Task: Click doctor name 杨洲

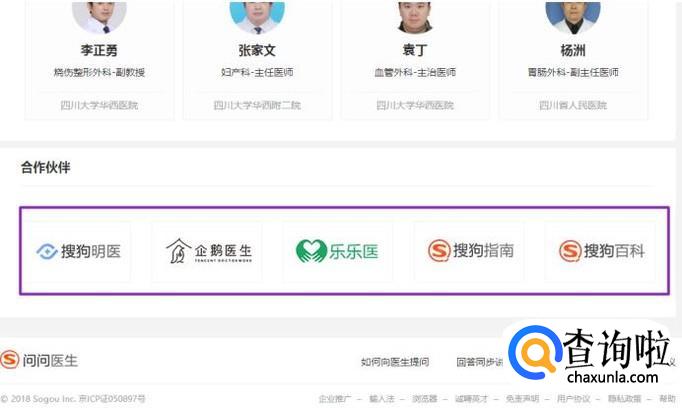Action: [573, 50]
